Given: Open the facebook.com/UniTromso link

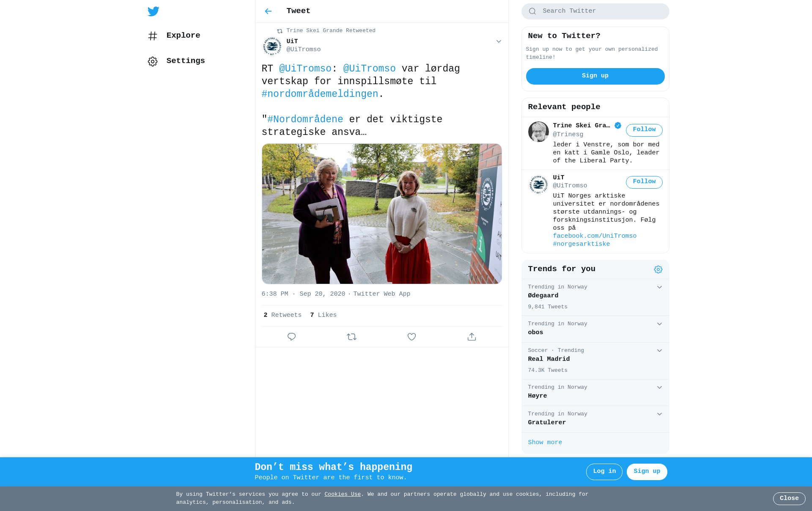Looking at the screenshot, I should [595, 236].
